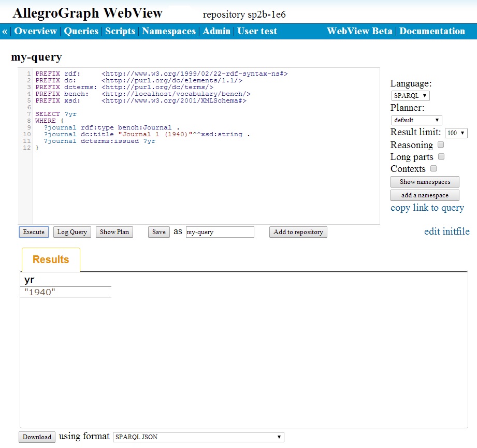
Task: Show namespaces in the side panel
Action: pos(424,181)
